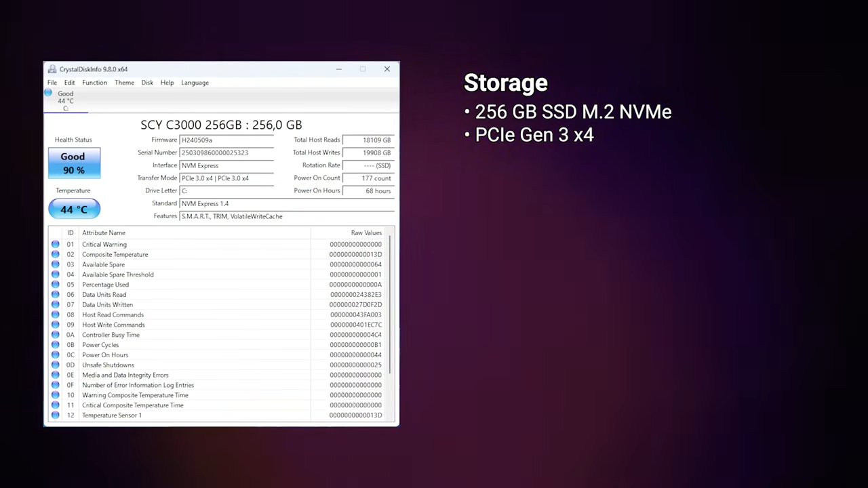The width and height of the screenshot is (868, 488).
Task: Click the Total Host Writes 19908 GB value
Action: (368, 152)
